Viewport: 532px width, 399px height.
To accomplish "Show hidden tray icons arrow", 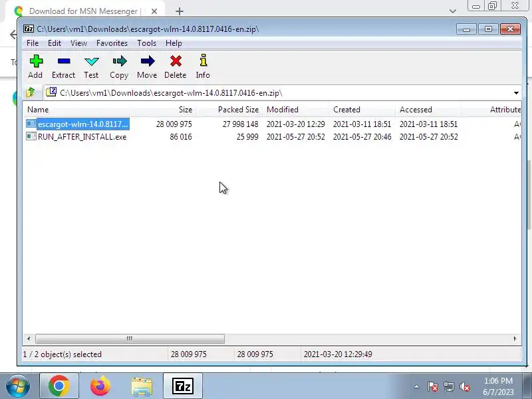I will tap(417, 386).
